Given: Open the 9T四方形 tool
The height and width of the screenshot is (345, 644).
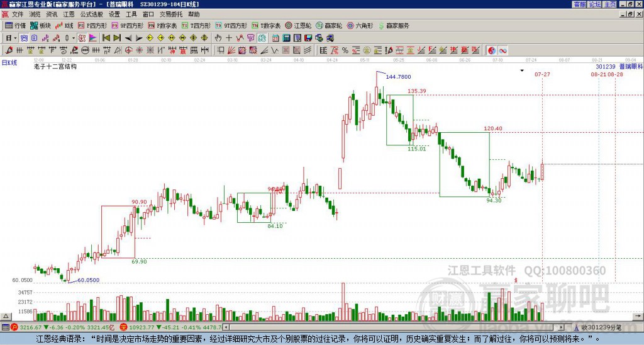Looking at the screenshot, I should (231, 25).
